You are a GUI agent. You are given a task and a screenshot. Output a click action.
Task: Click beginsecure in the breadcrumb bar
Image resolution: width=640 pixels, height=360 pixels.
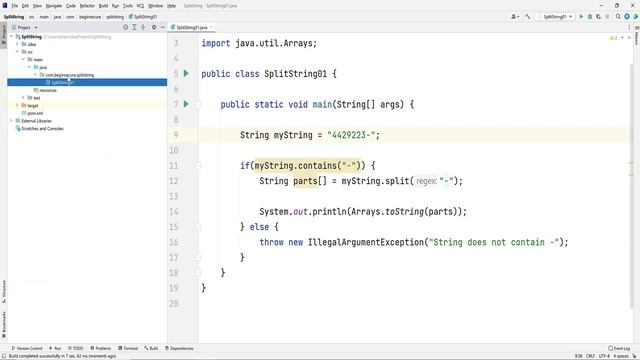[x=90, y=17]
